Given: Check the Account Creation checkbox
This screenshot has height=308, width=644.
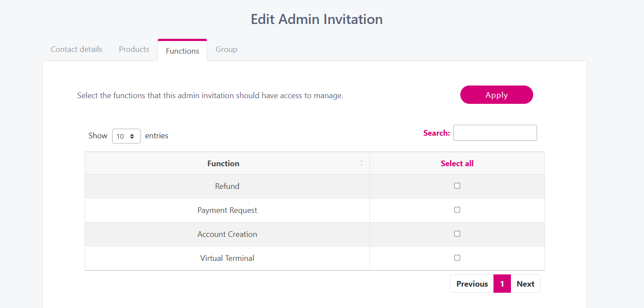Looking at the screenshot, I should click(x=457, y=234).
